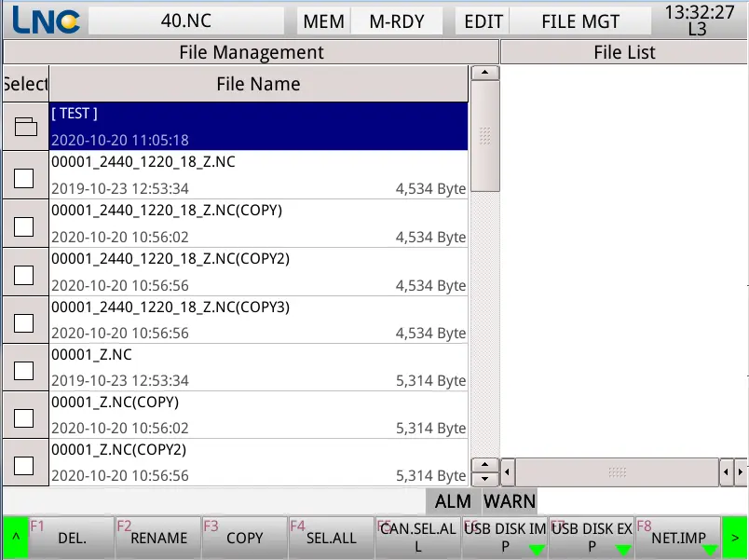Check the box for 00001_Z.NC(COPY2)

(x=25, y=466)
